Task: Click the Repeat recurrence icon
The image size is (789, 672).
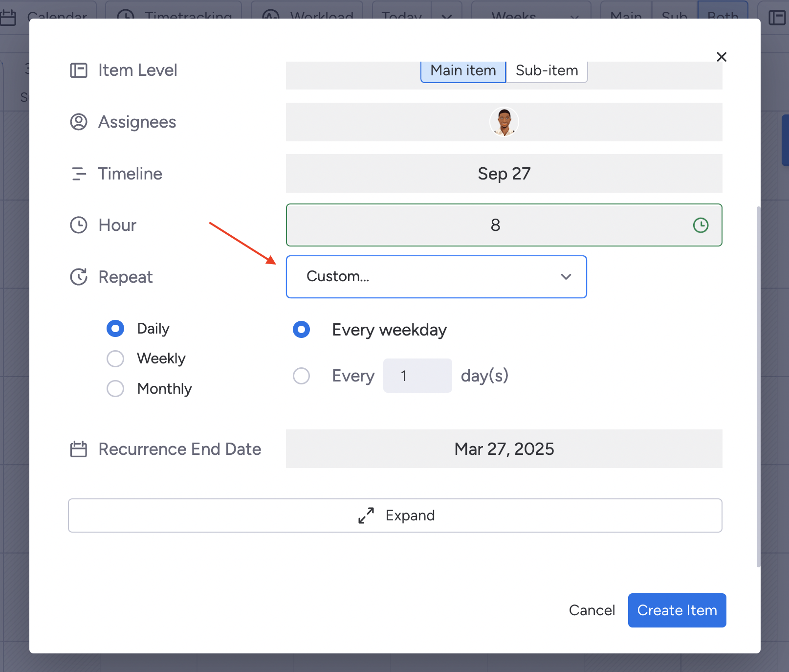Action: [x=79, y=277]
